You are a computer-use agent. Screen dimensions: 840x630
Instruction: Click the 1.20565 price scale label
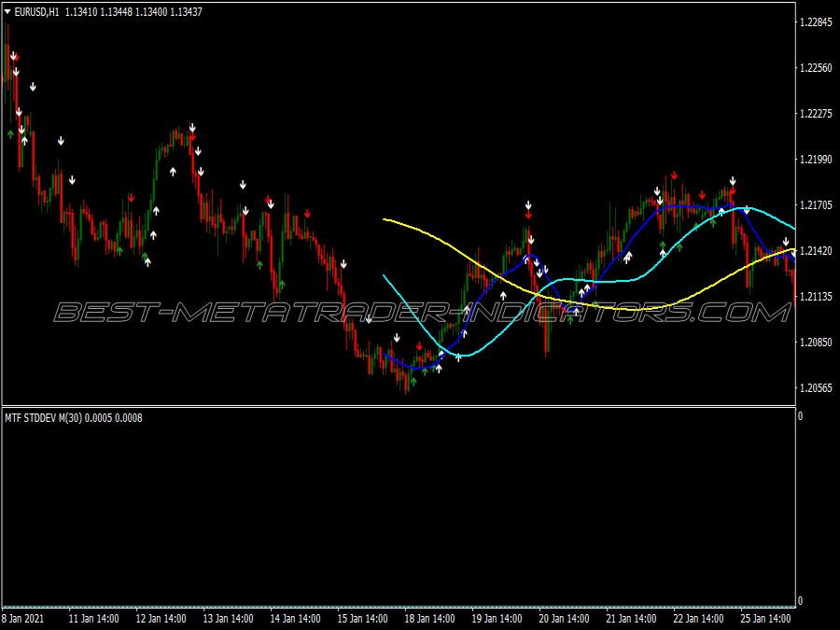tap(816, 387)
